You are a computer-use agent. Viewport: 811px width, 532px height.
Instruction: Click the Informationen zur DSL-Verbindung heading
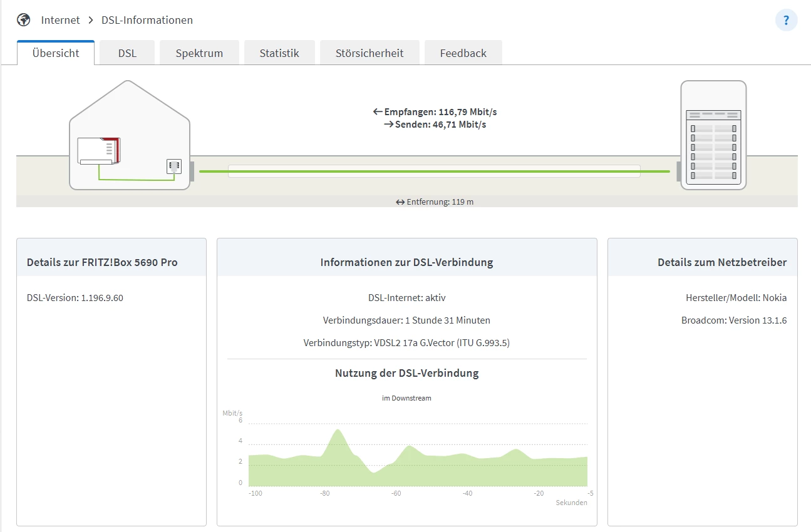[407, 262]
